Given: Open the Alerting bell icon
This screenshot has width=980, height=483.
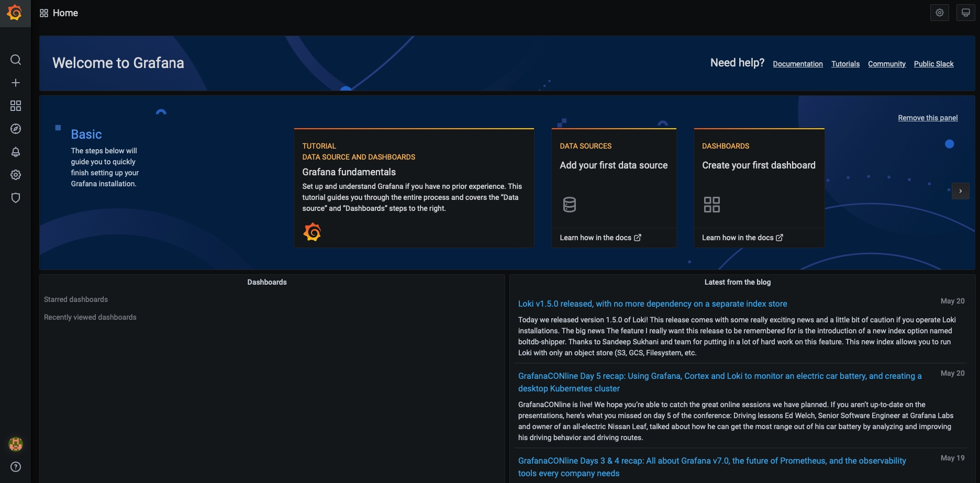Looking at the screenshot, I should 16,152.
